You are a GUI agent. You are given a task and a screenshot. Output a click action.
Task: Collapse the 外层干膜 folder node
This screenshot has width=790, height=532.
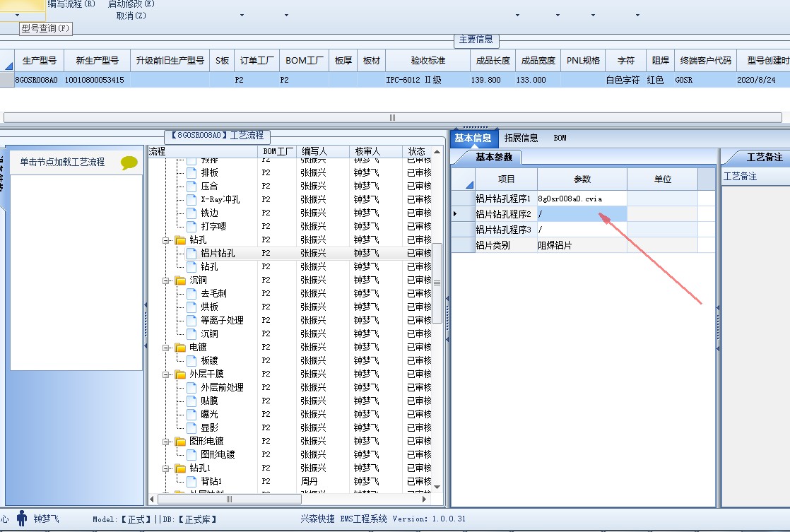(x=166, y=374)
